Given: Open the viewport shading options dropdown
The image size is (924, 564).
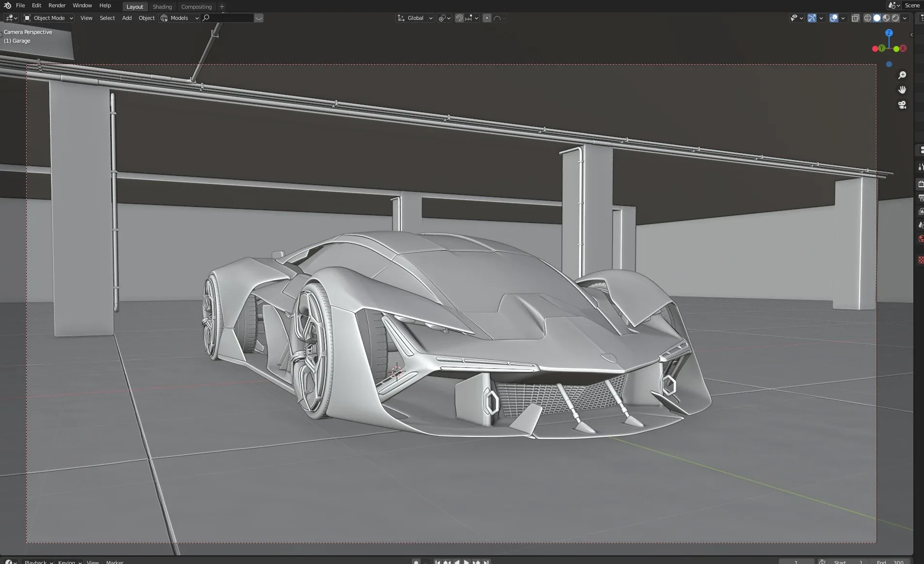Looking at the screenshot, I should click(x=903, y=18).
